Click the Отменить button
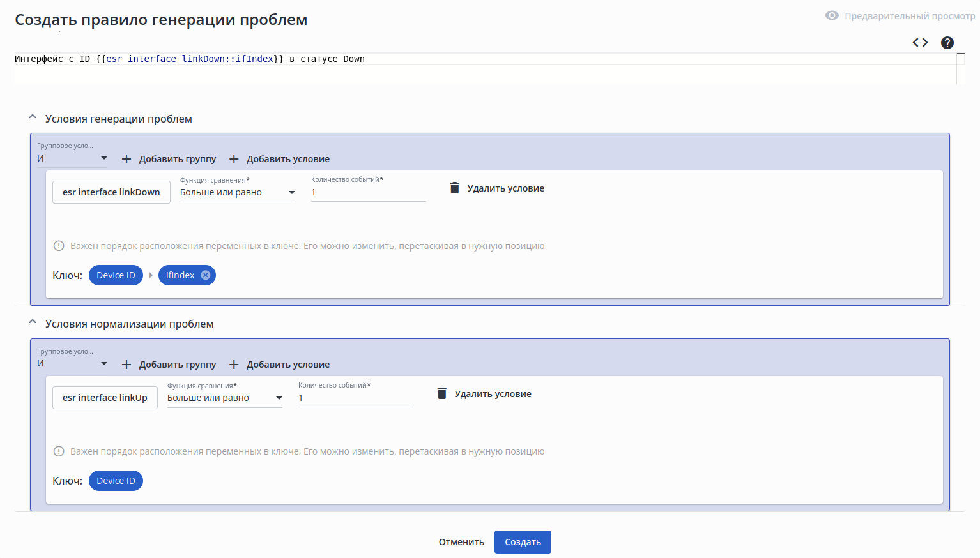The height and width of the screenshot is (558, 980). [x=461, y=542]
